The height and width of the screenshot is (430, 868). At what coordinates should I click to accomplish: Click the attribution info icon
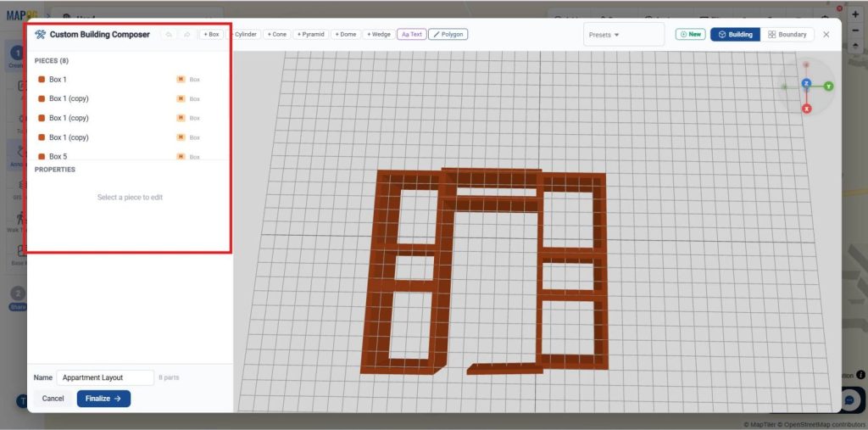(x=860, y=375)
